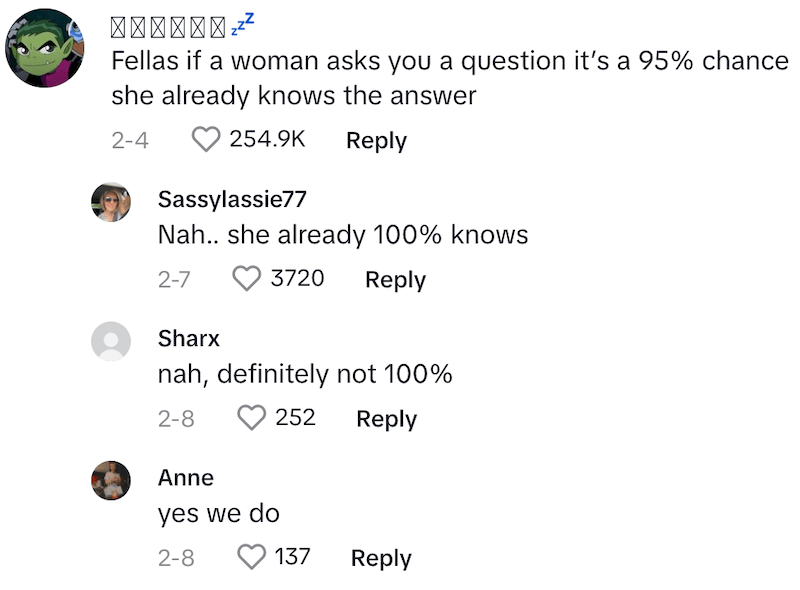Screen dimensions: 800x590
Task: Open the Anne username link
Action: click(x=186, y=477)
